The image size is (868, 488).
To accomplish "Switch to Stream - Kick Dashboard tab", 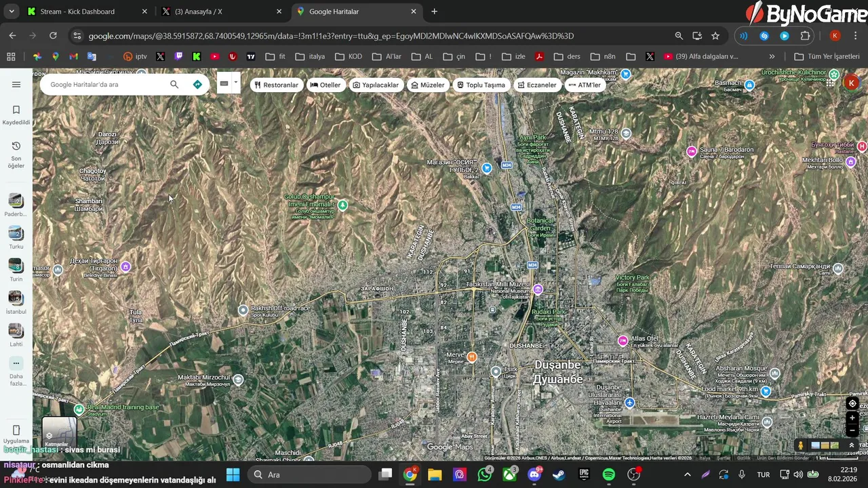I will [87, 12].
